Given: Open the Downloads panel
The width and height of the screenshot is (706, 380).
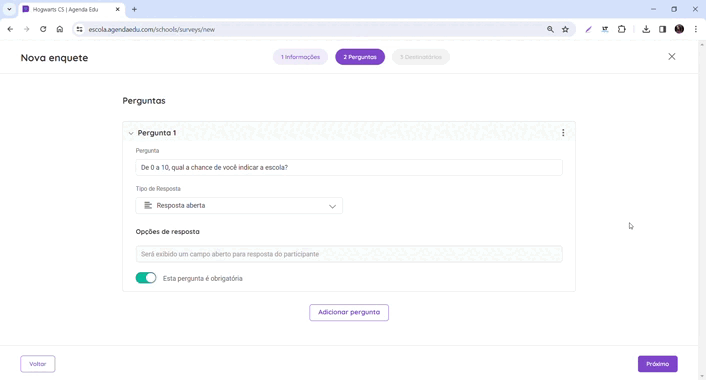Looking at the screenshot, I should coord(646,29).
